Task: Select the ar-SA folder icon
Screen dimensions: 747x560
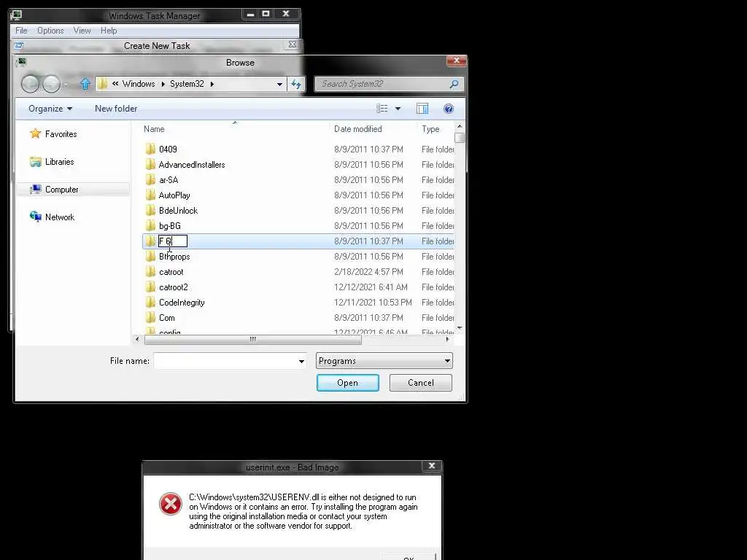Action: click(x=150, y=179)
